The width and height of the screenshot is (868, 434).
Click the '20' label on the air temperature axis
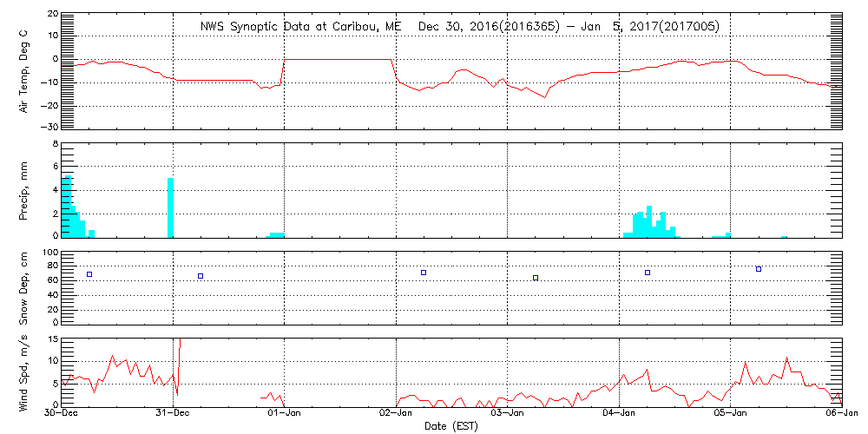(53, 13)
